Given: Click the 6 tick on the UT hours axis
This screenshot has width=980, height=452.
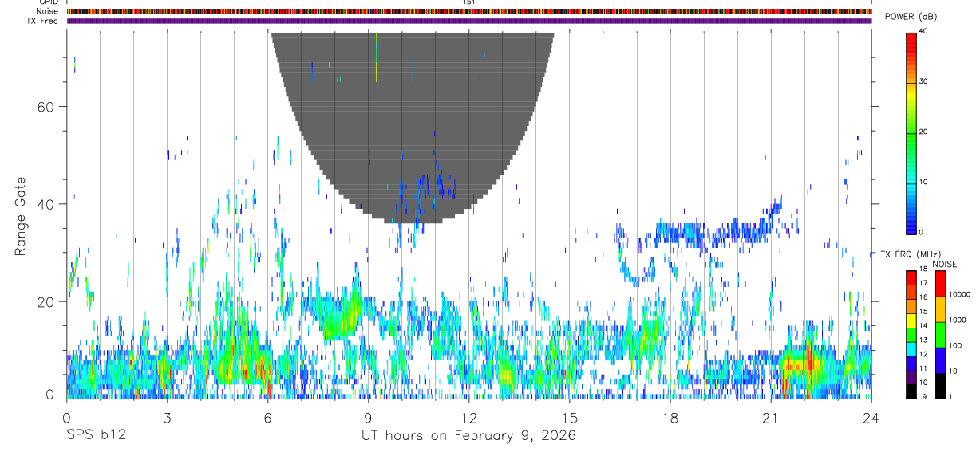Looking at the screenshot, I should pos(267,416).
